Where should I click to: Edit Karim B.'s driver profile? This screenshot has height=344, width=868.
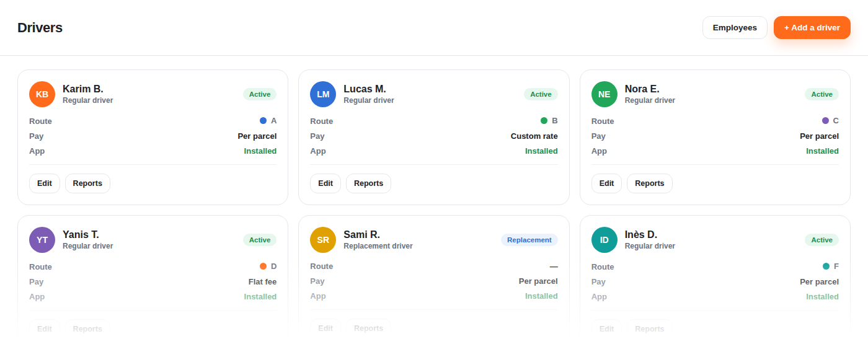(x=45, y=183)
